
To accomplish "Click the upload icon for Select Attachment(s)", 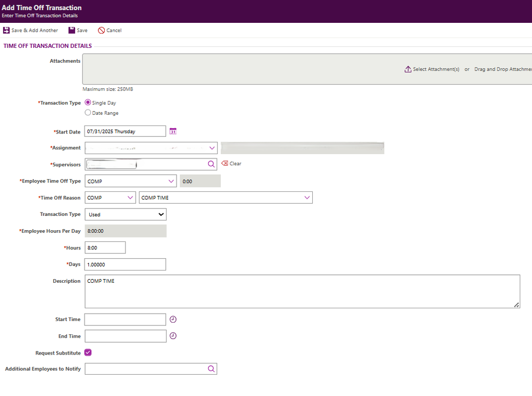I will (x=408, y=69).
